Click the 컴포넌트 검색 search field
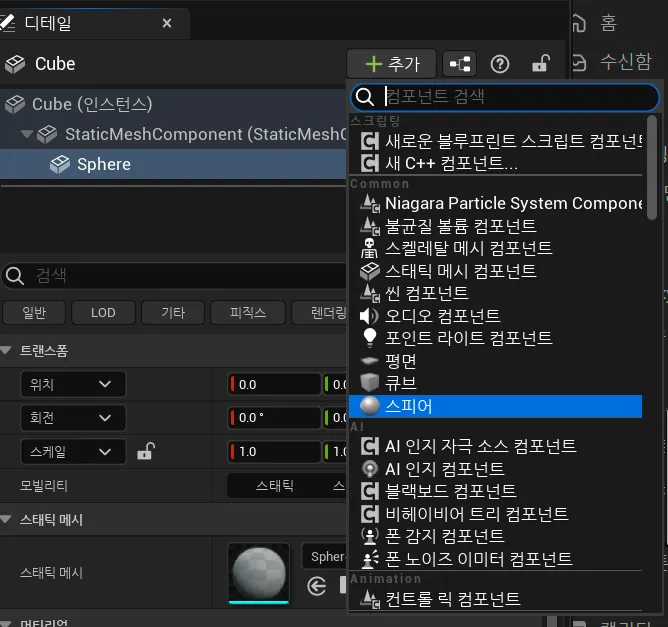The image size is (668, 627). (x=504, y=97)
